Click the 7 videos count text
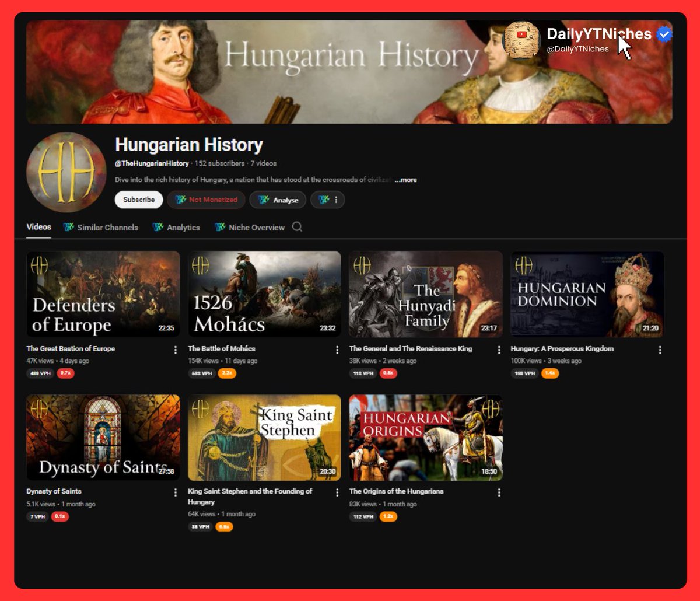Screen dimensions: 700x601 264,164
